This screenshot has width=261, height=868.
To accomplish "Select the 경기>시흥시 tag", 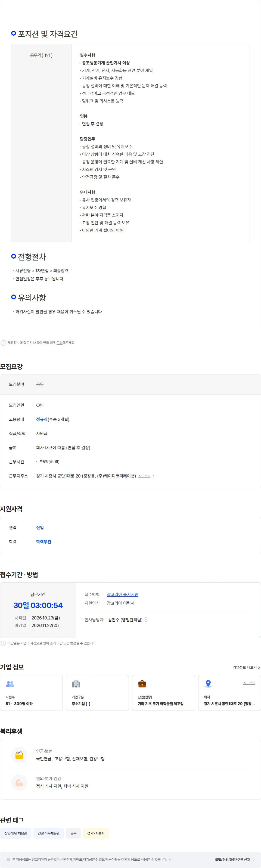I will pos(96,833).
